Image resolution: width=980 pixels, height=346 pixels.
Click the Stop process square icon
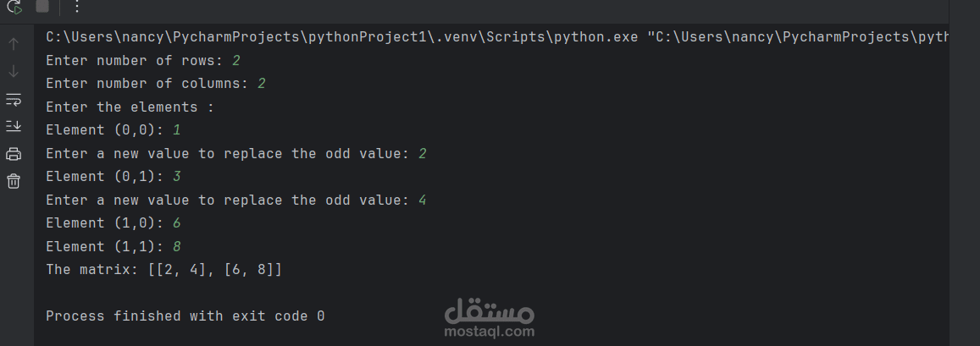click(42, 6)
